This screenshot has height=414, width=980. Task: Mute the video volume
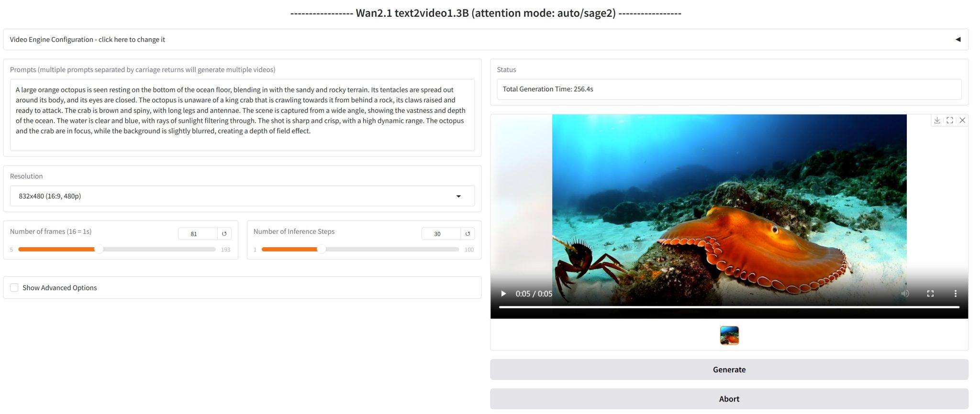click(905, 294)
